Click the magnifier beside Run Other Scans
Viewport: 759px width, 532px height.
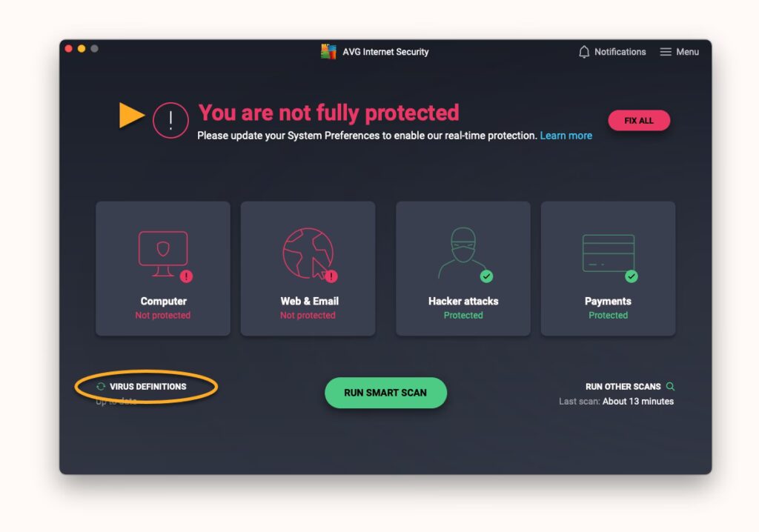click(x=670, y=386)
